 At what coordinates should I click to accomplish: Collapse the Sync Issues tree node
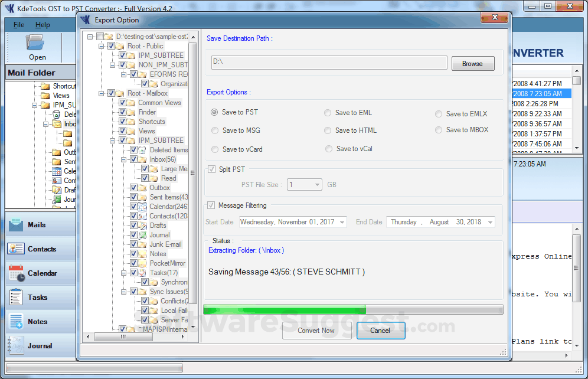(124, 292)
